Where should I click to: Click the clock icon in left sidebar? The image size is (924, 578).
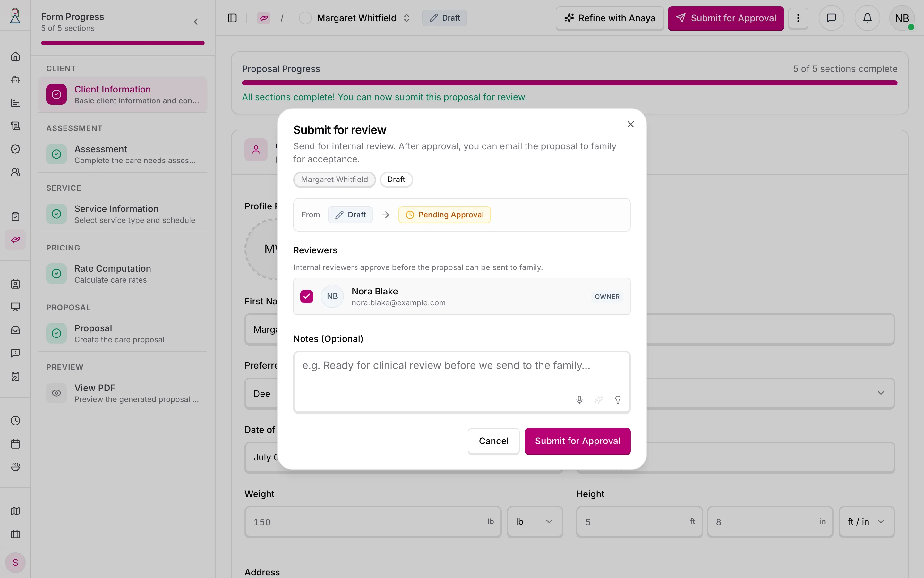15,421
